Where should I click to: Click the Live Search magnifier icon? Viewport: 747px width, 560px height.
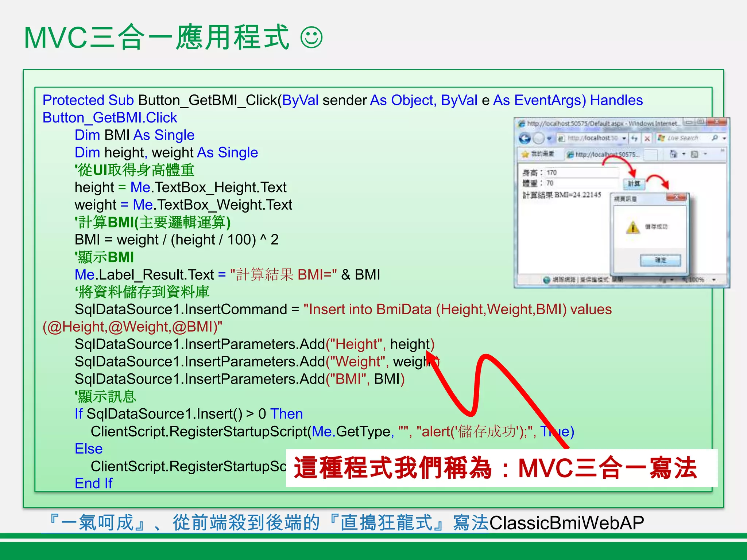pos(715,138)
